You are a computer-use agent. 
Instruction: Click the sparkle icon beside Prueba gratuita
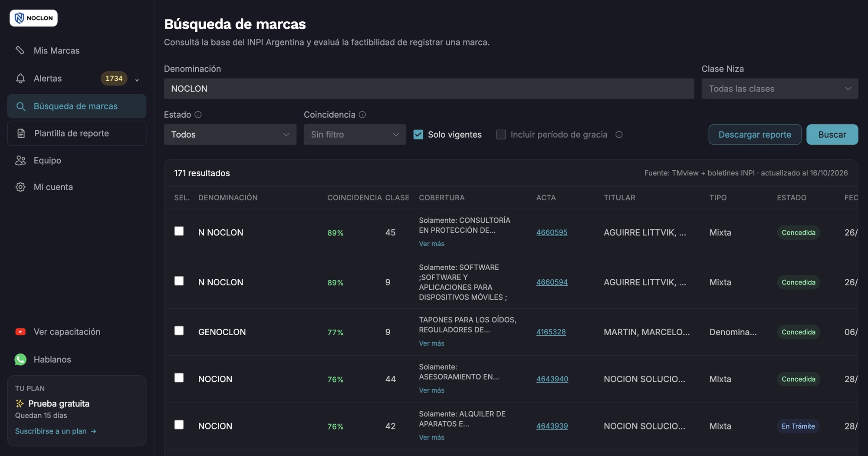(20, 403)
